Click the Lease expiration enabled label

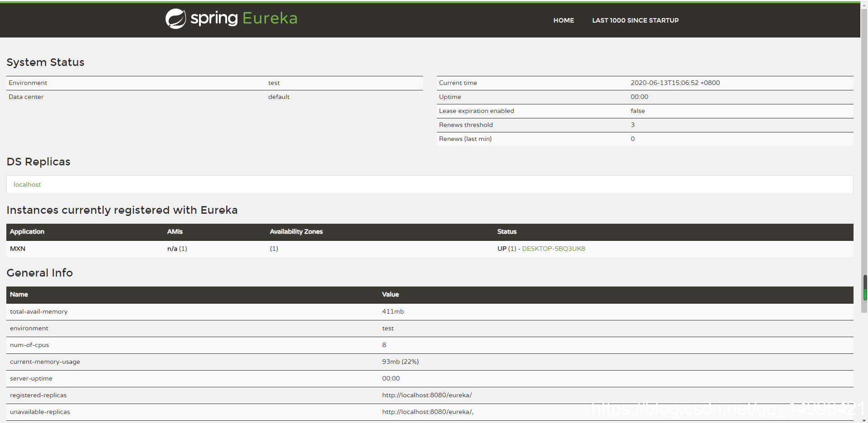476,111
